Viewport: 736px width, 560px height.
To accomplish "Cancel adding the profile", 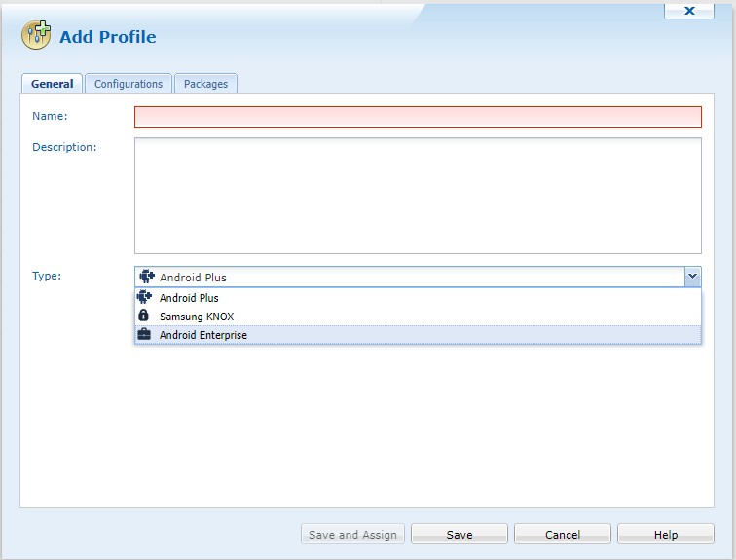I will [x=562, y=534].
